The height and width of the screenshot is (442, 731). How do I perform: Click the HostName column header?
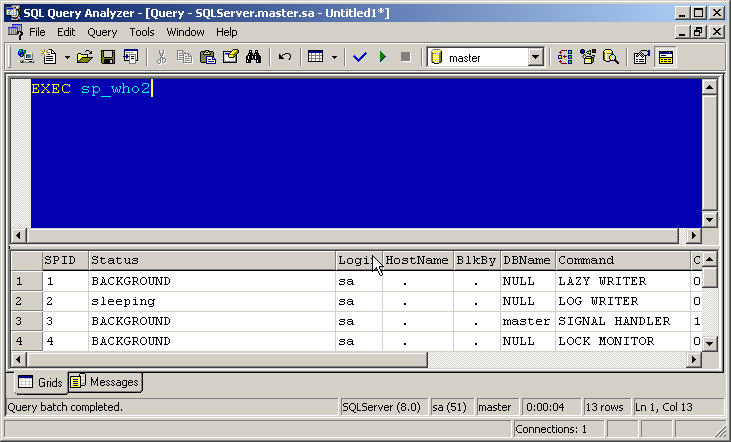pyautogui.click(x=418, y=260)
